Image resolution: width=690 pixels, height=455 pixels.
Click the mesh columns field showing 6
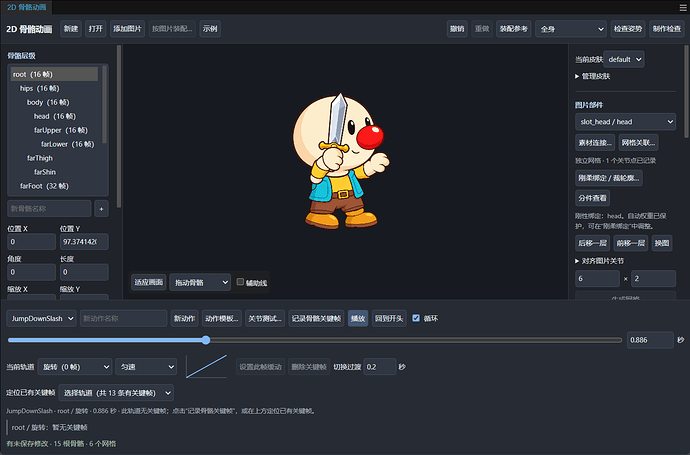597,279
